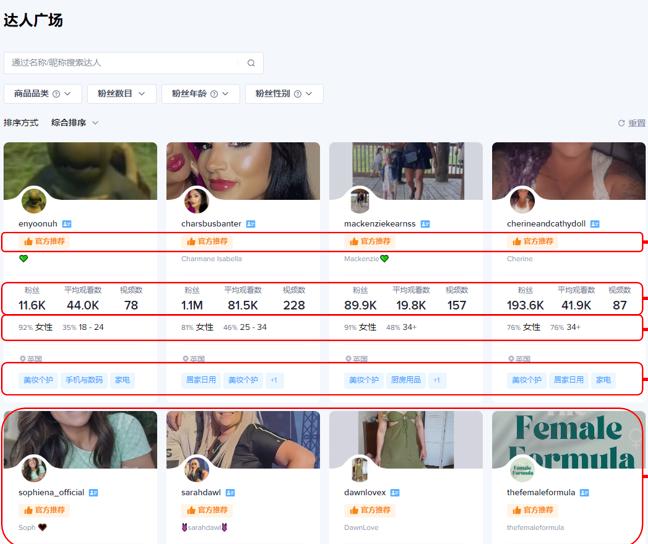Open the dawnlovex creator name link

(365, 492)
